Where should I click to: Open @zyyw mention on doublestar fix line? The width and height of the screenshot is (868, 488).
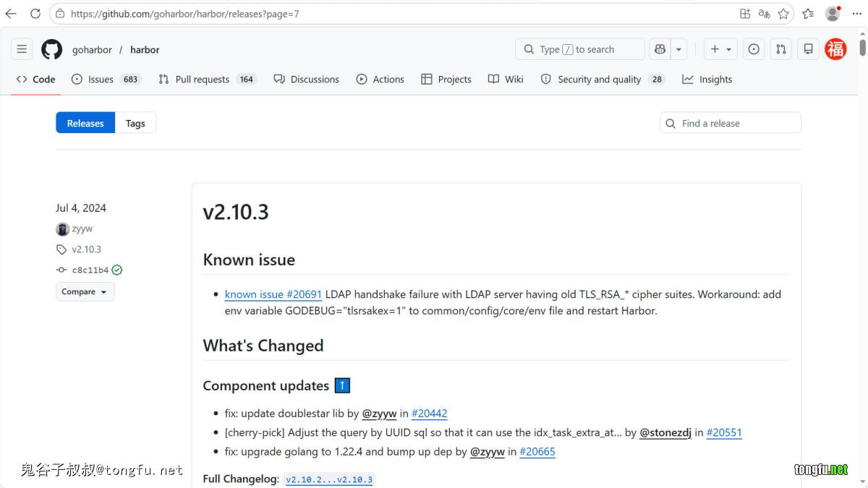(x=379, y=414)
